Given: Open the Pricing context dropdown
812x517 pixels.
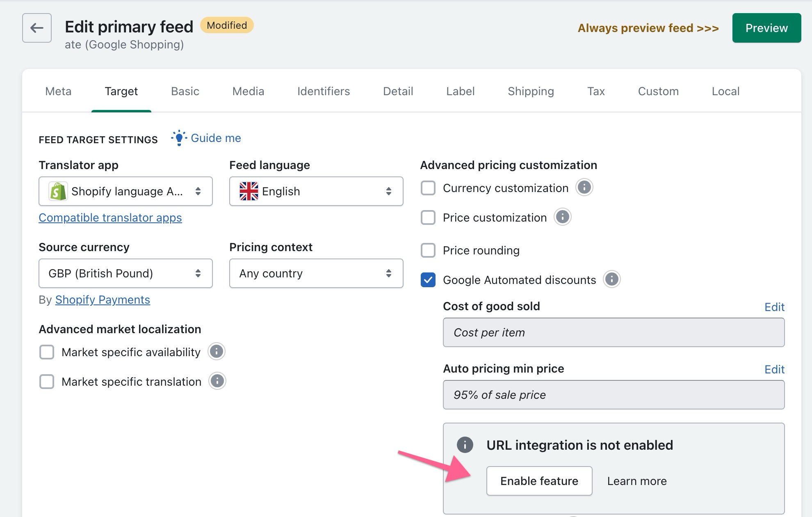Looking at the screenshot, I should [x=316, y=273].
